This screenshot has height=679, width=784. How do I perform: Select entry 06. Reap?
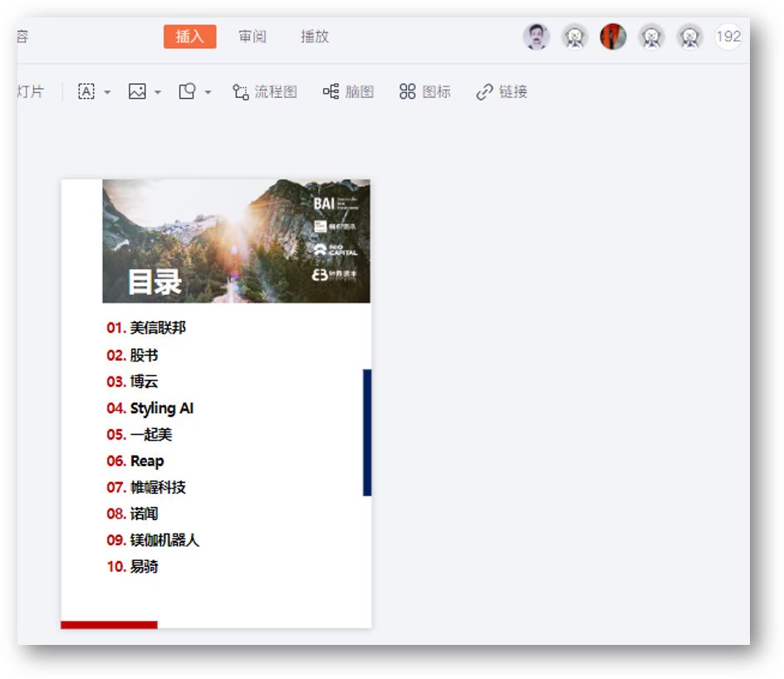coord(135,461)
